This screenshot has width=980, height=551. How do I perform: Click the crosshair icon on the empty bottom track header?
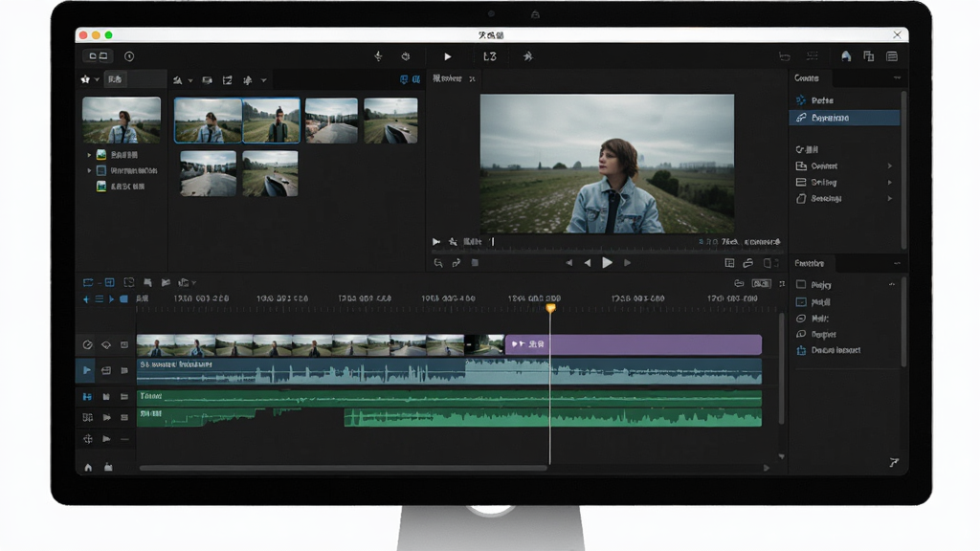coord(87,439)
